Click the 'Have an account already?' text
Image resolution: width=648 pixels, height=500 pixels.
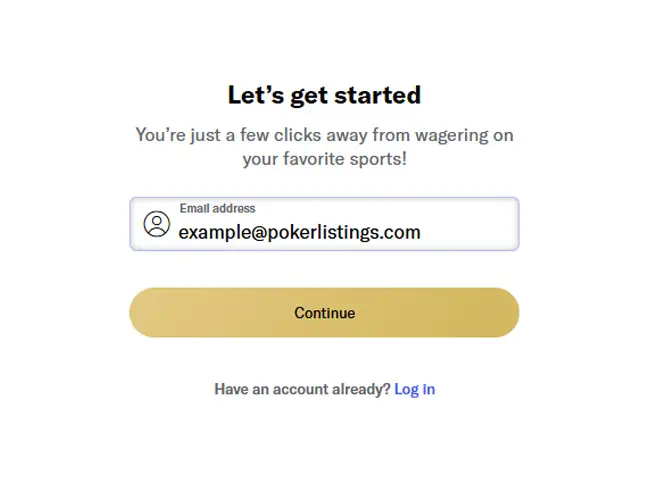coord(302,389)
